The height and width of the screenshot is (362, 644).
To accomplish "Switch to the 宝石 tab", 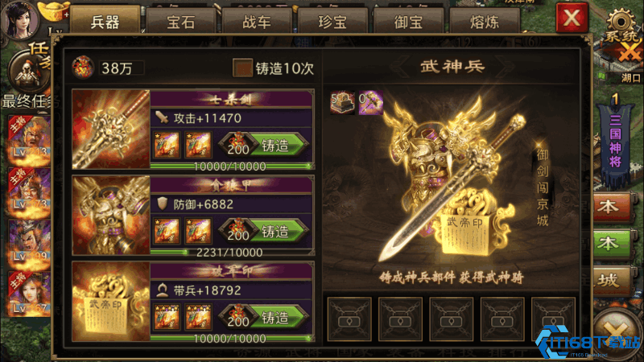I will 180,21.
